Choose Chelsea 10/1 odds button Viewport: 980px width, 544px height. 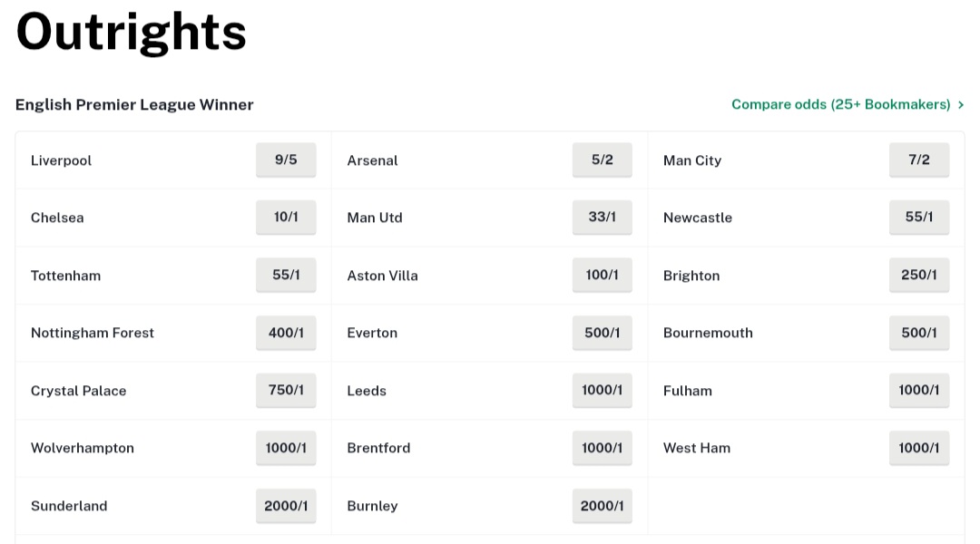pyautogui.click(x=286, y=217)
